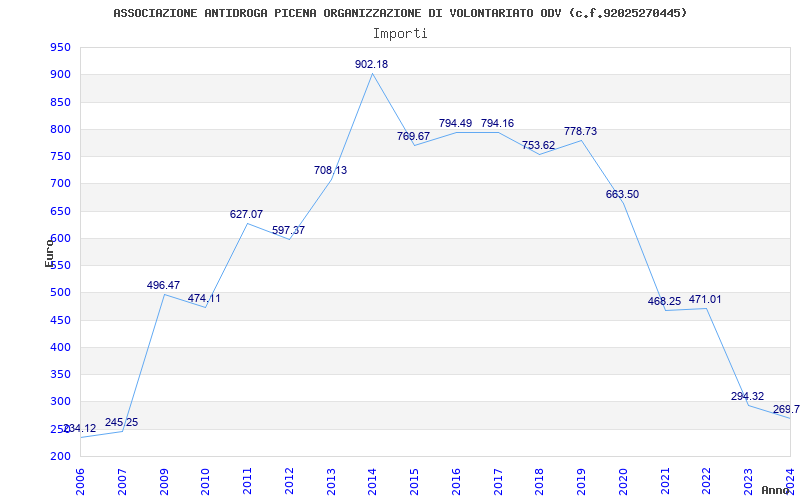Click the y-axis value 400
Image resolution: width=800 pixels, height=500 pixels.
(x=60, y=347)
